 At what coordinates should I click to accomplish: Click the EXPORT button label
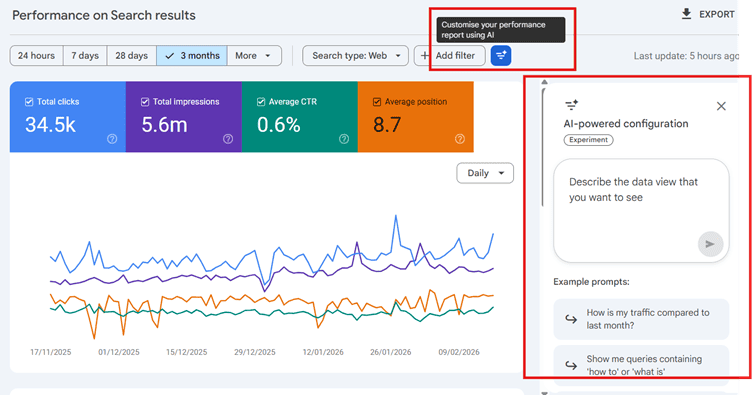point(717,14)
